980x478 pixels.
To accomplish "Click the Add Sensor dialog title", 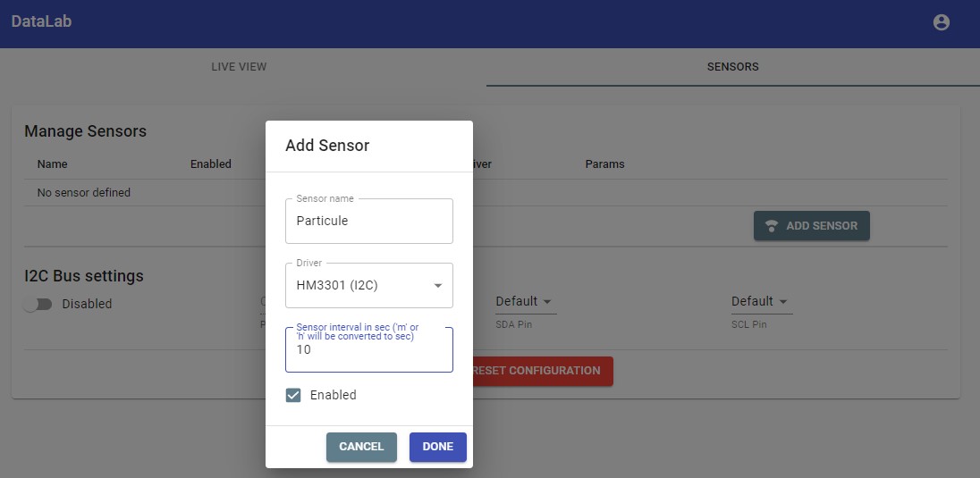I will coord(327,146).
